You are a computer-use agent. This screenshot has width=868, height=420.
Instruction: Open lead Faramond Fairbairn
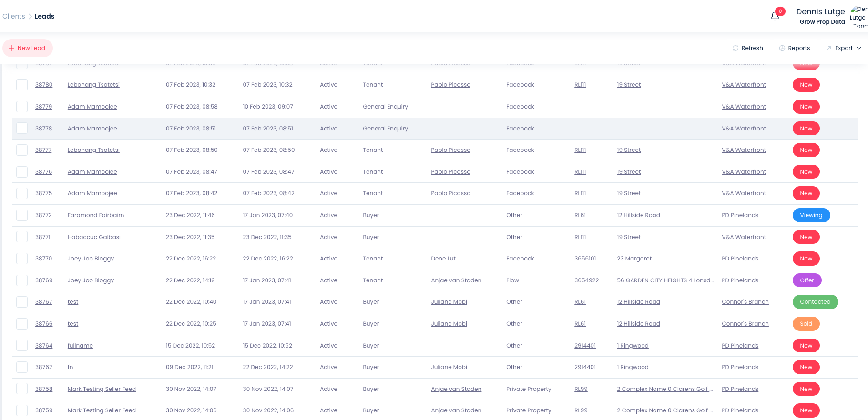click(96, 215)
